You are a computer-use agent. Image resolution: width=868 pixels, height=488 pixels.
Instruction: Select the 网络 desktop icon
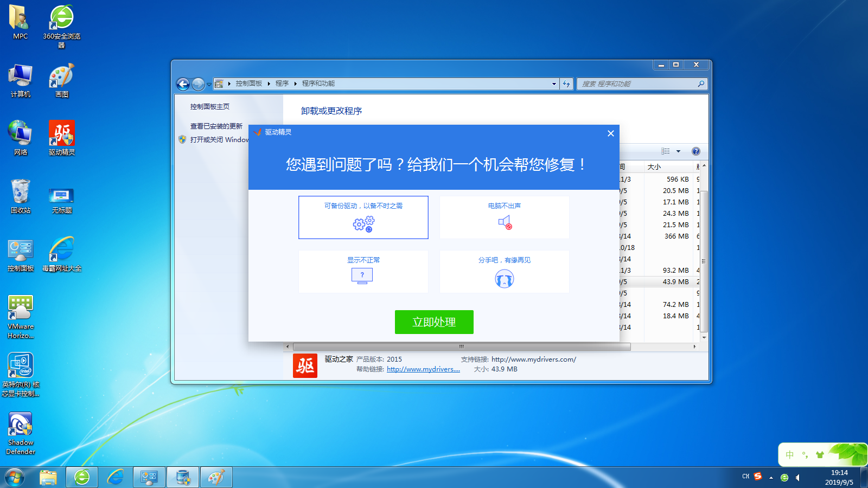(x=20, y=138)
